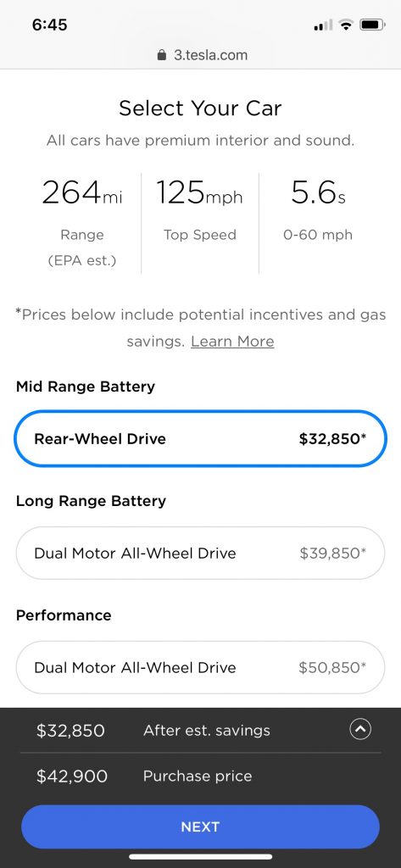
Task: Tap the Wi-Fi status icon
Action: click(x=347, y=25)
